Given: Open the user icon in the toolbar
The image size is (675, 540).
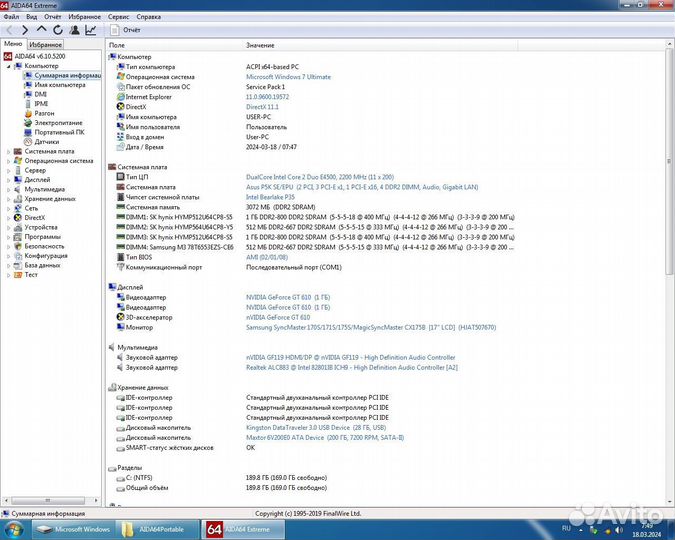Looking at the screenshot, I should [74, 30].
